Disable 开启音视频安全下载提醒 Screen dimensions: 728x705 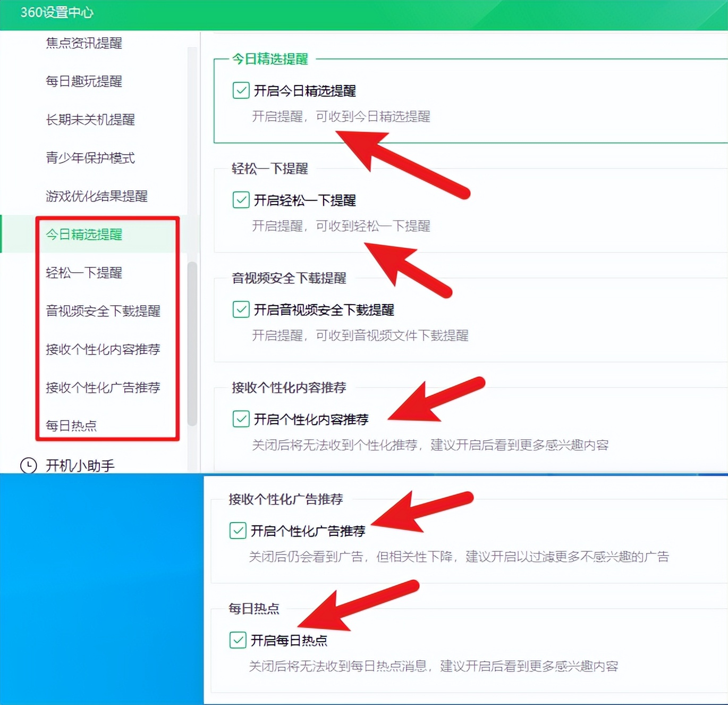click(x=241, y=309)
